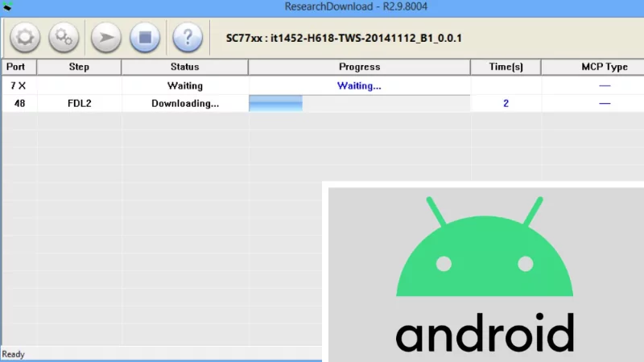Select the port 7 X cell
The image size is (644, 362).
coord(19,86)
